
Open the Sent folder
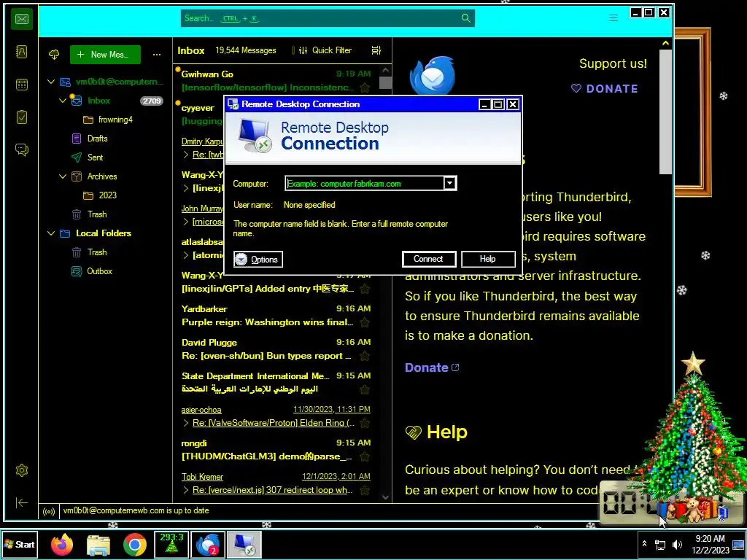coord(95,157)
